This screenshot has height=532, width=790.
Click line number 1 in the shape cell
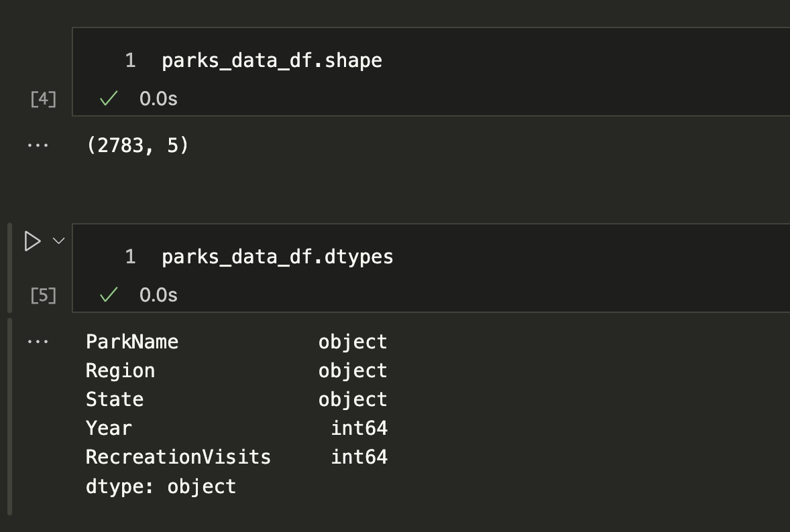[x=130, y=61]
